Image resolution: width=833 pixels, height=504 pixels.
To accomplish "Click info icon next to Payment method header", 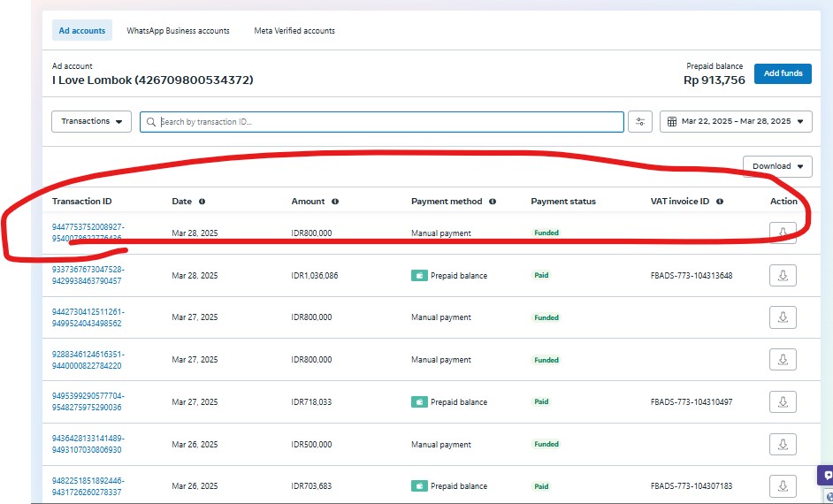I will pyautogui.click(x=493, y=202).
